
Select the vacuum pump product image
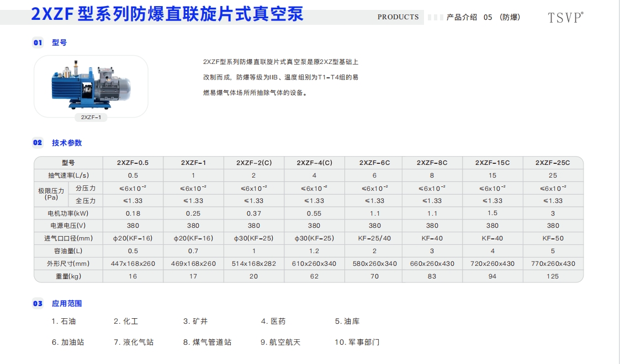point(91,84)
